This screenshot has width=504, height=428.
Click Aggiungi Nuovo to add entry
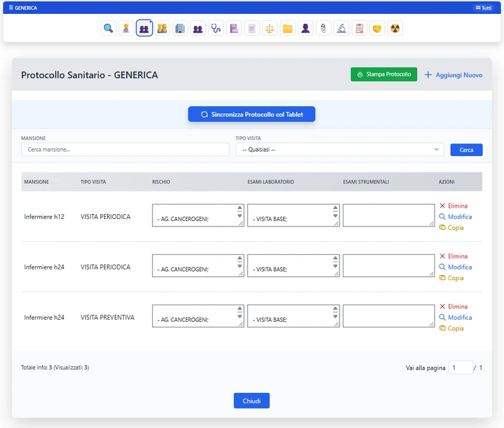click(x=453, y=75)
